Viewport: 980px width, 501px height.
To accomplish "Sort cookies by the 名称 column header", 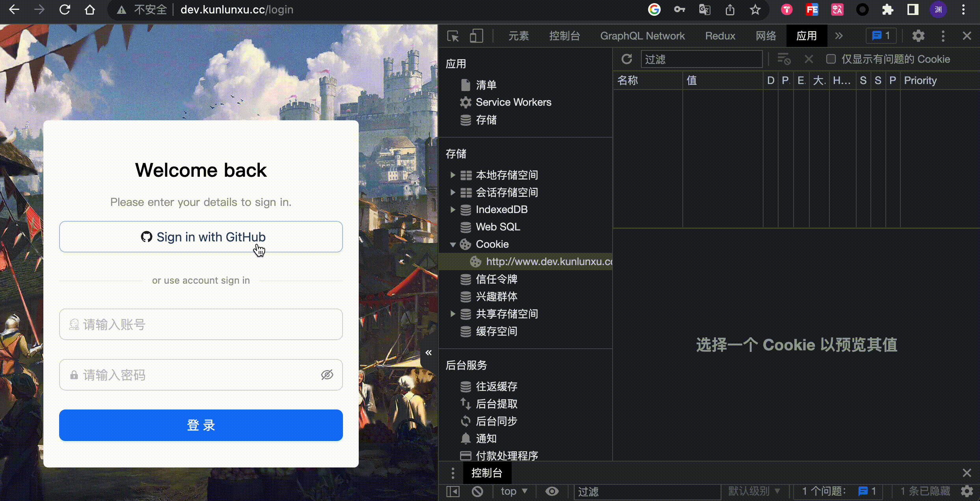I will tap(648, 80).
